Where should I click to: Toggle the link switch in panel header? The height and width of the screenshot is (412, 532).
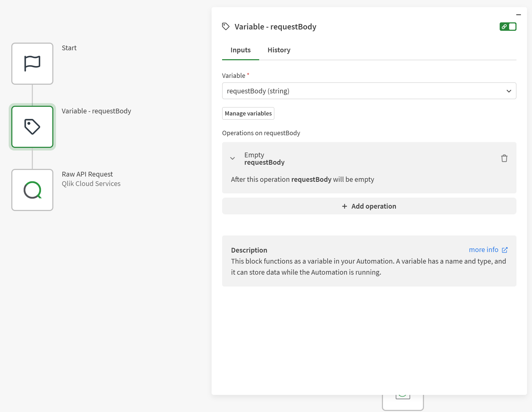click(x=508, y=27)
